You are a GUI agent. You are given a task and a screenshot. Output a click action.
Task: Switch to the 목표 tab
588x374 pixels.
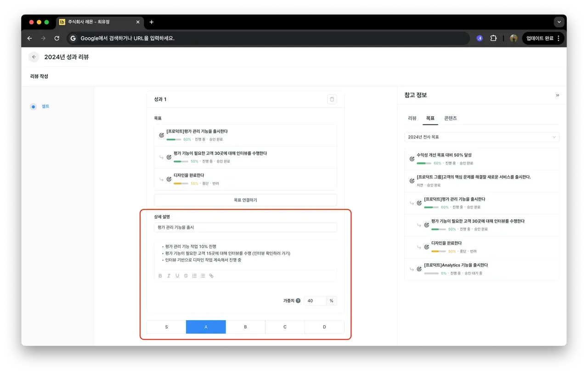430,118
